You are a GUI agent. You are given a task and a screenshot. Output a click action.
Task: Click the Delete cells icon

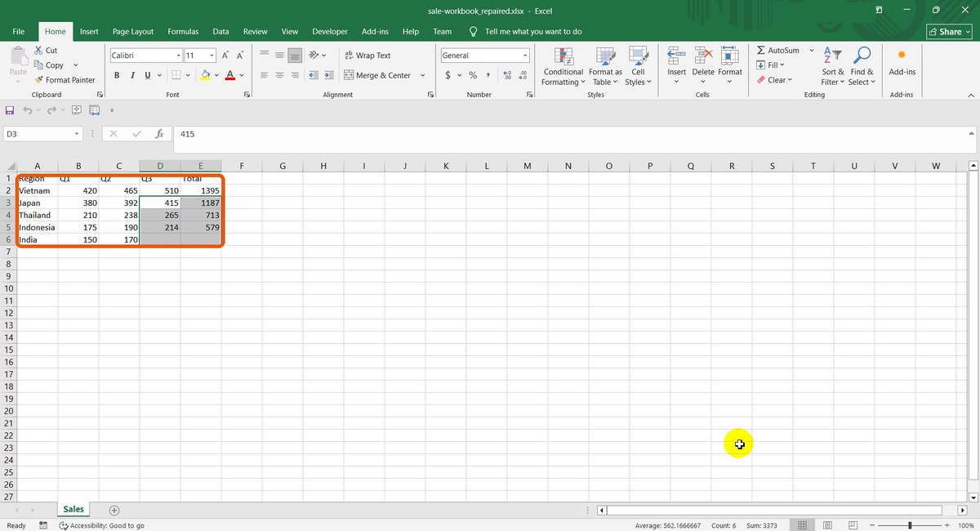tap(703, 56)
